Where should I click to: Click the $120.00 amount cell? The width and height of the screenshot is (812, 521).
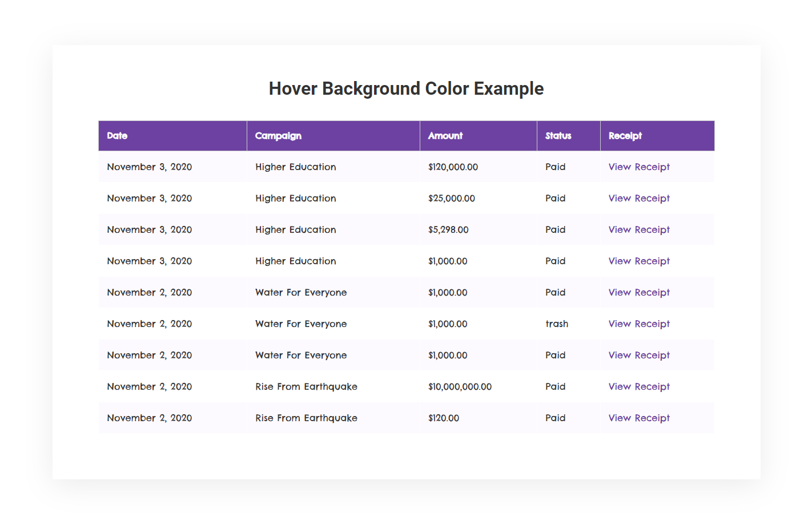(x=444, y=418)
